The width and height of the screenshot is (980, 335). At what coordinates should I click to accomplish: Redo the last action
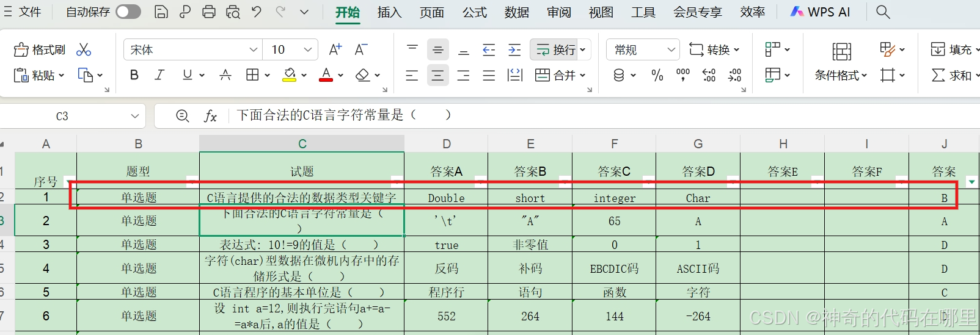tap(280, 12)
